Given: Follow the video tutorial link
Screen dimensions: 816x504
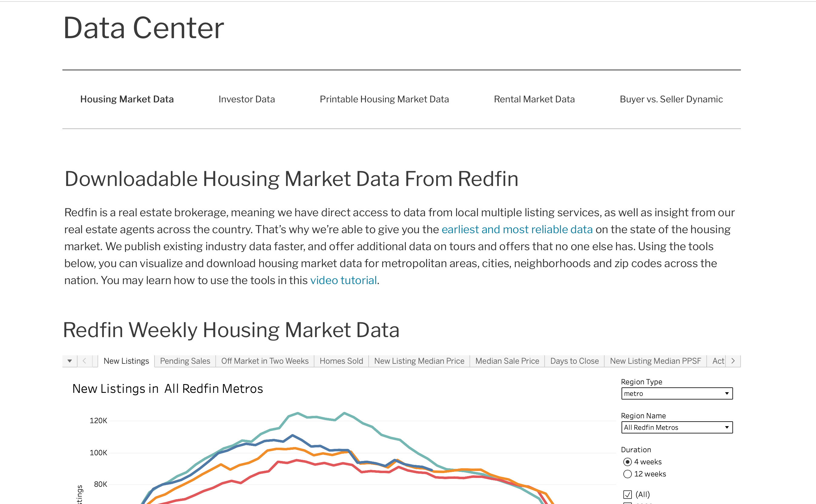Looking at the screenshot, I should click(343, 280).
